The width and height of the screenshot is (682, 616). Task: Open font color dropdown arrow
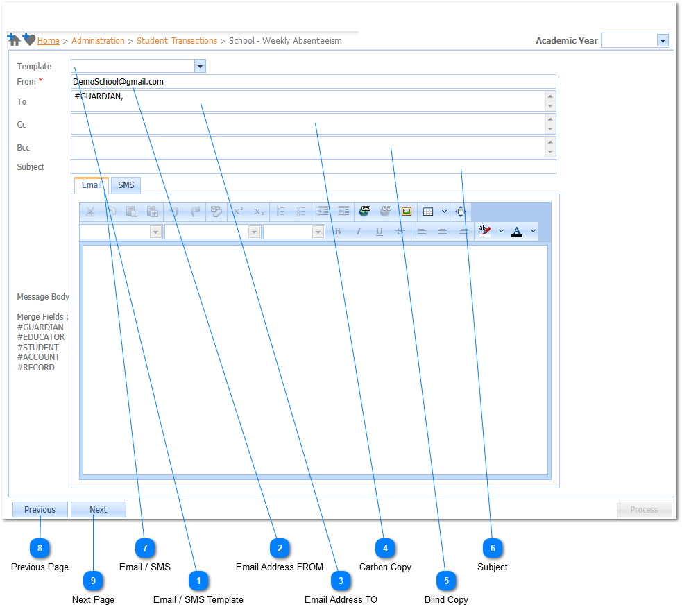tap(533, 231)
